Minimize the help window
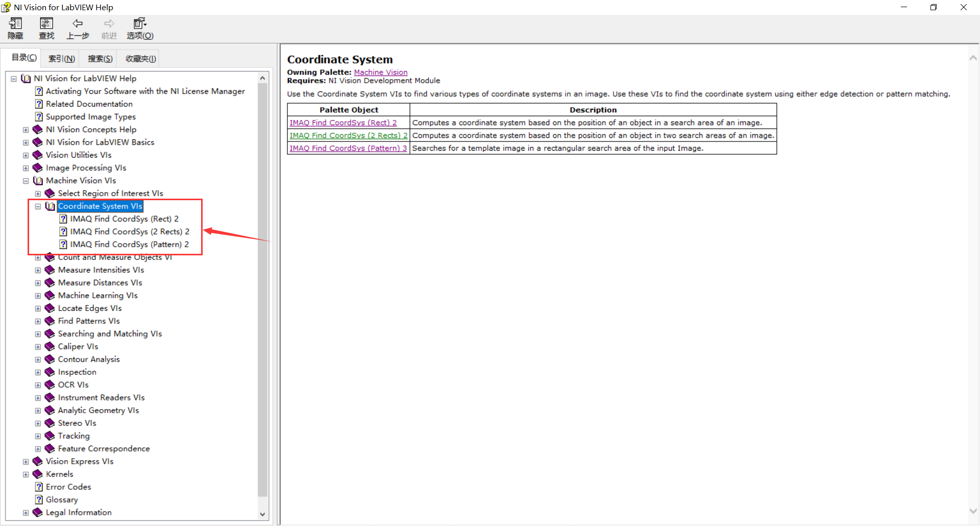 (x=904, y=7)
